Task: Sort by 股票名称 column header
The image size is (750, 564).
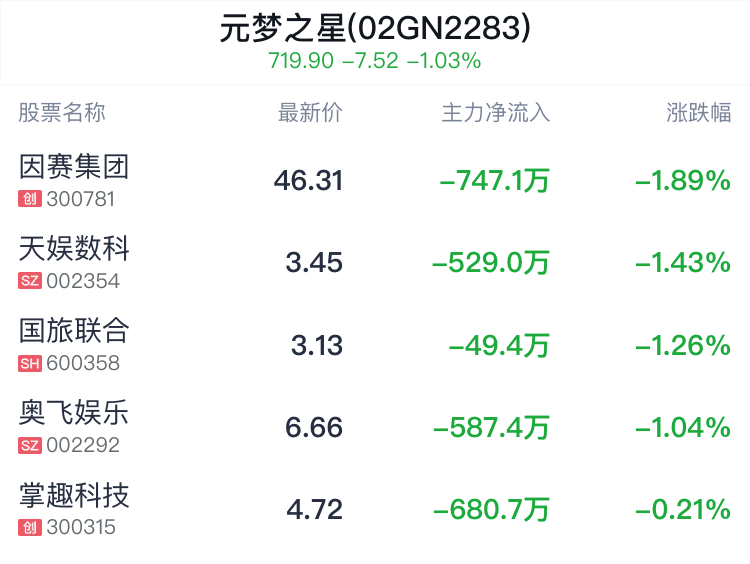Action: (x=62, y=113)
